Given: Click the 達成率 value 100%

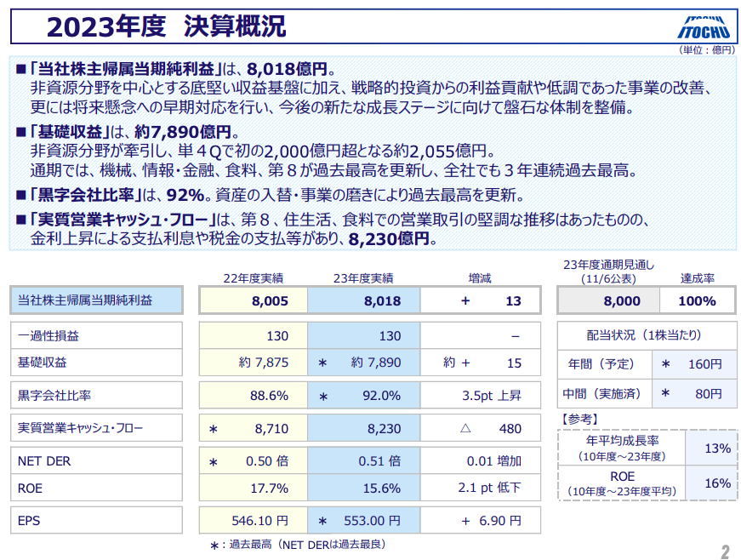Looking at the screenshot, I should [x=697, y=300].
